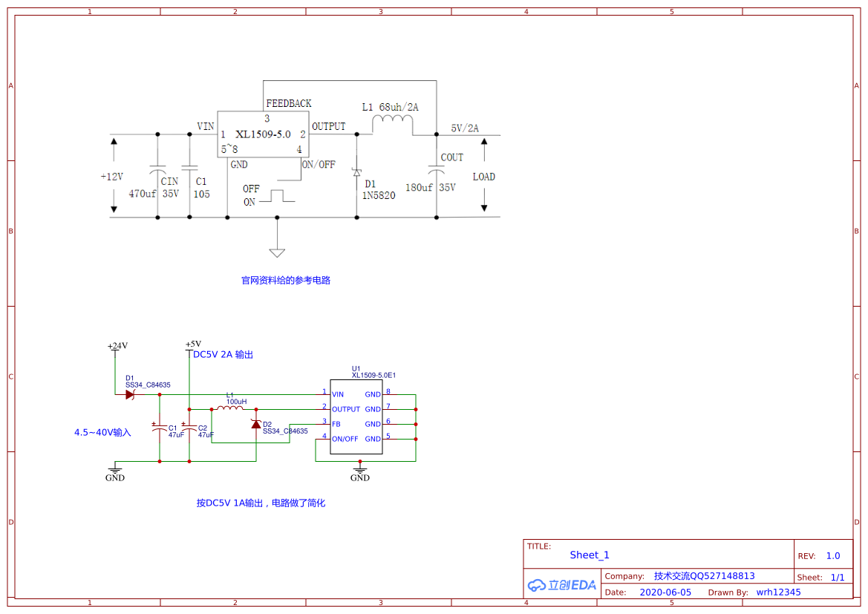Select the COUT capacitor symbol
868x614 pixels.
(x=436, y=169)
